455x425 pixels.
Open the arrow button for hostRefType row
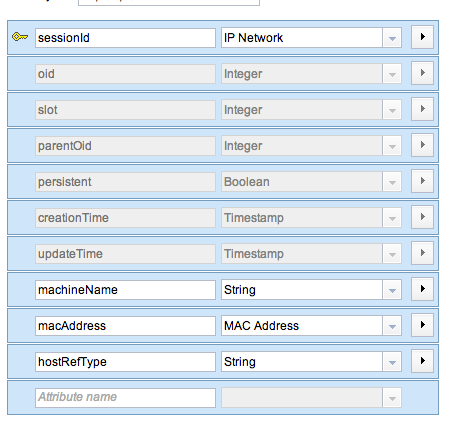point(422,361)
